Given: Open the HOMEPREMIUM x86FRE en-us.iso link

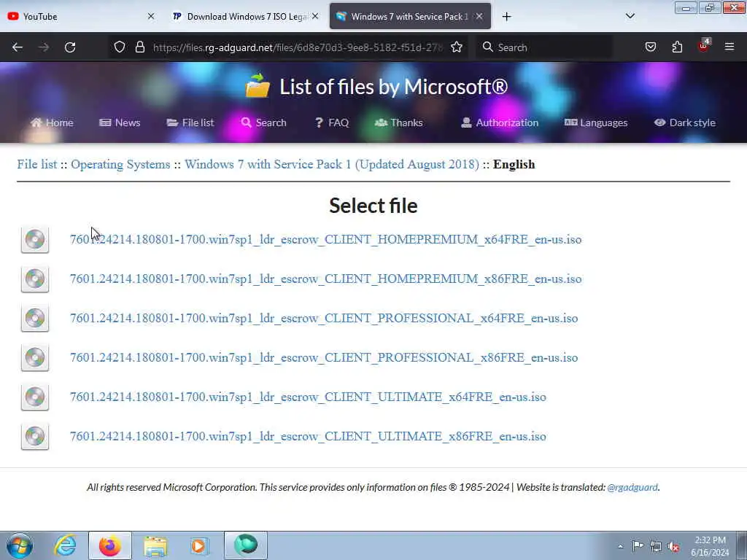Looking at the screenshot, I should coord(325,279).
